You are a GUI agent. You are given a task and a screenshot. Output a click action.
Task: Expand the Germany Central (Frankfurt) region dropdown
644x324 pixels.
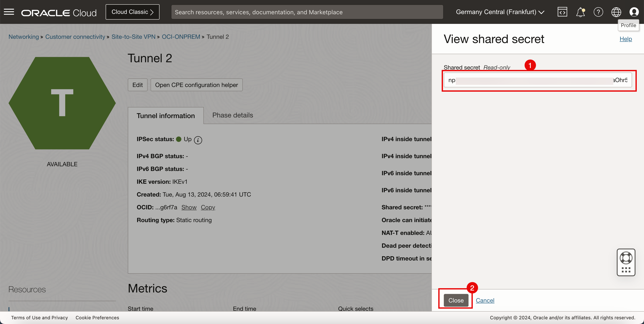click(500, 12)
